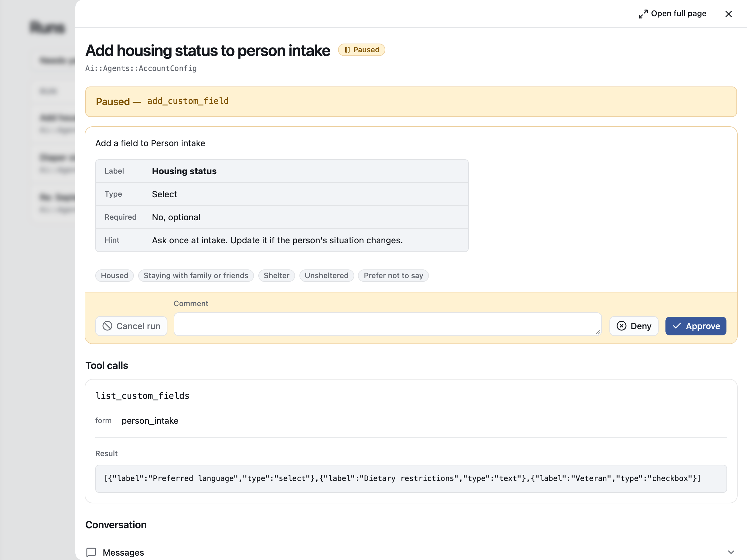Click the Conversation heading
Image resolution: width=747 pixels, height=560 pixels.
(116, 525)
